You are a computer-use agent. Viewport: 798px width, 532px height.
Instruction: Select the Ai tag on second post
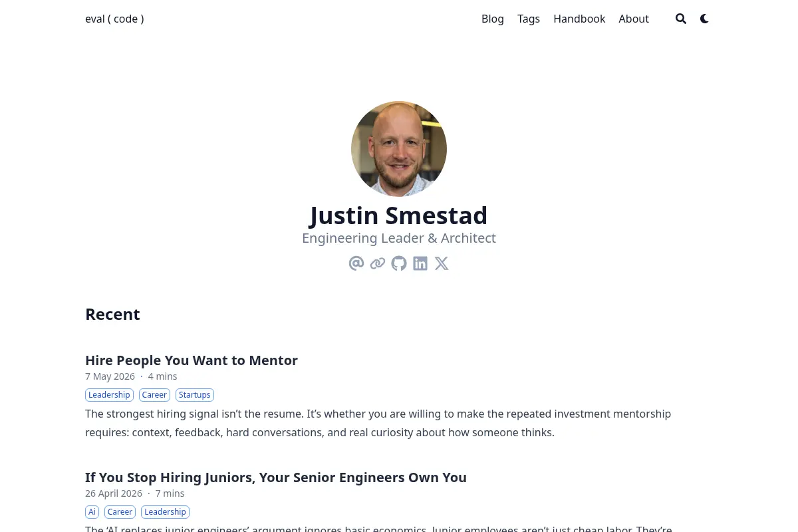pyautogui.click(x=92, y=512)
